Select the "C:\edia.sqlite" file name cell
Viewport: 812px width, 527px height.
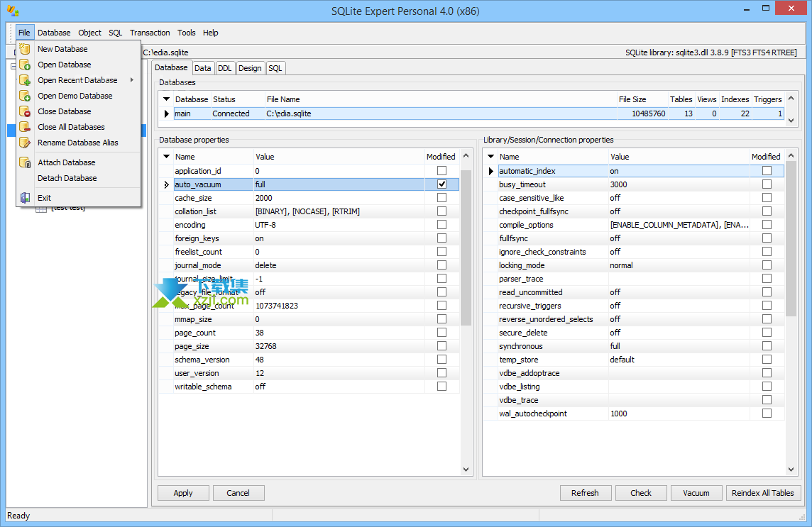coord(441,113)
